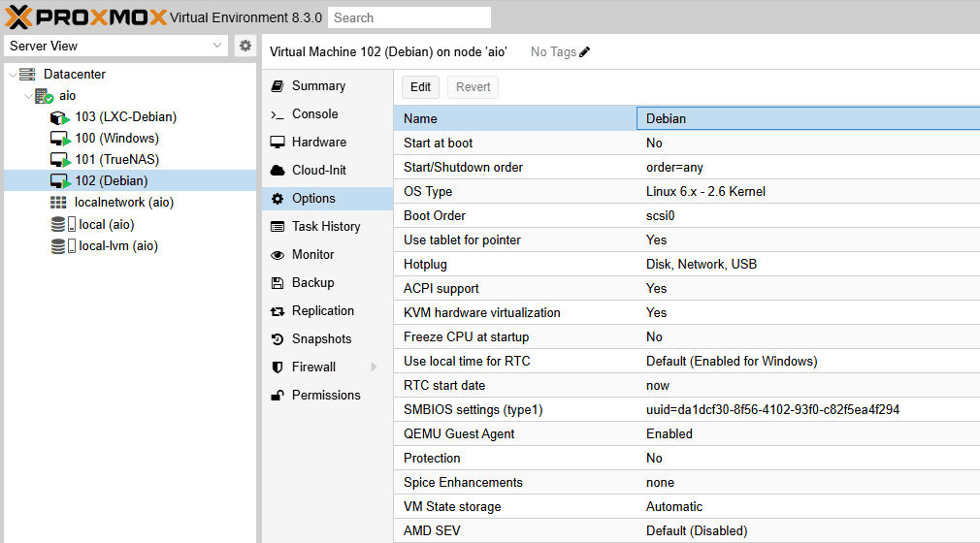
Task: Click the 103 LXC-Debian container icon
Action: point(59,117)
